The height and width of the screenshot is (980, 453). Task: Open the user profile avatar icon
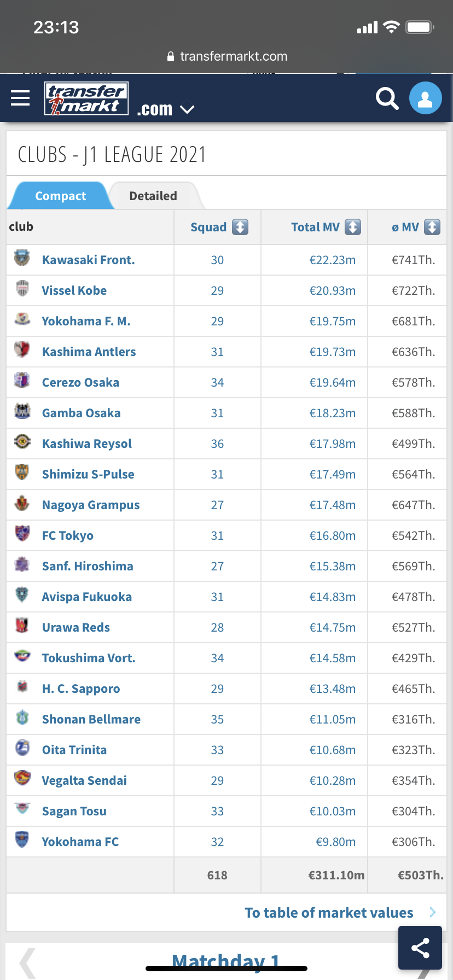[425, 98]
